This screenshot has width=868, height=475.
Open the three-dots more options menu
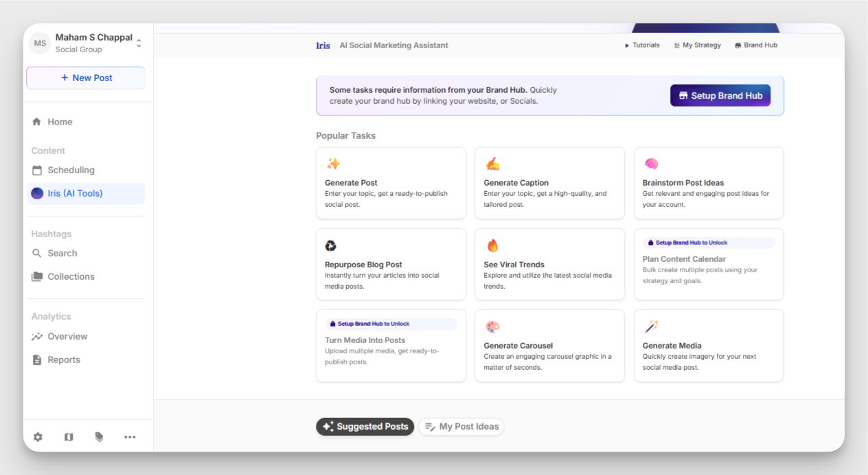pos(130,437)
